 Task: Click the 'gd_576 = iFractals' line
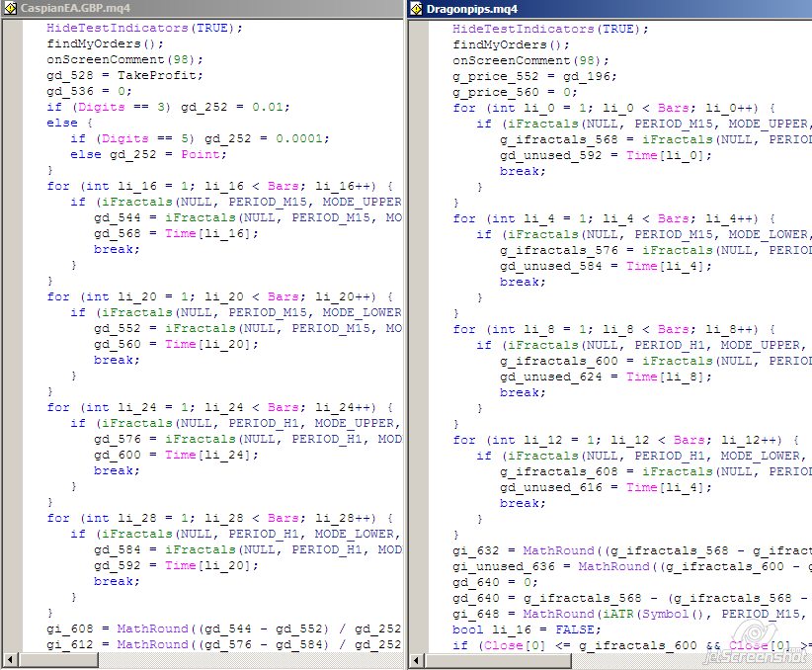(248, 439)
